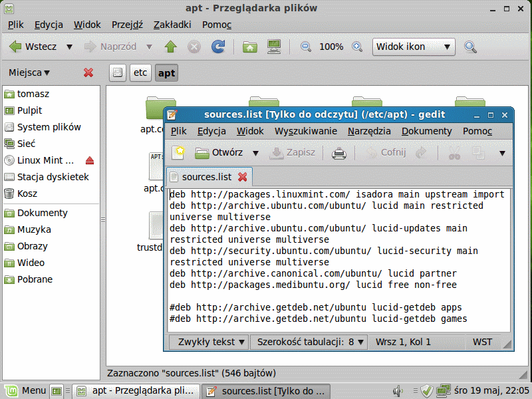Screen dimensions: 532x399
Task: Go up to the parent folder
Action: click(x=171, y=47)
